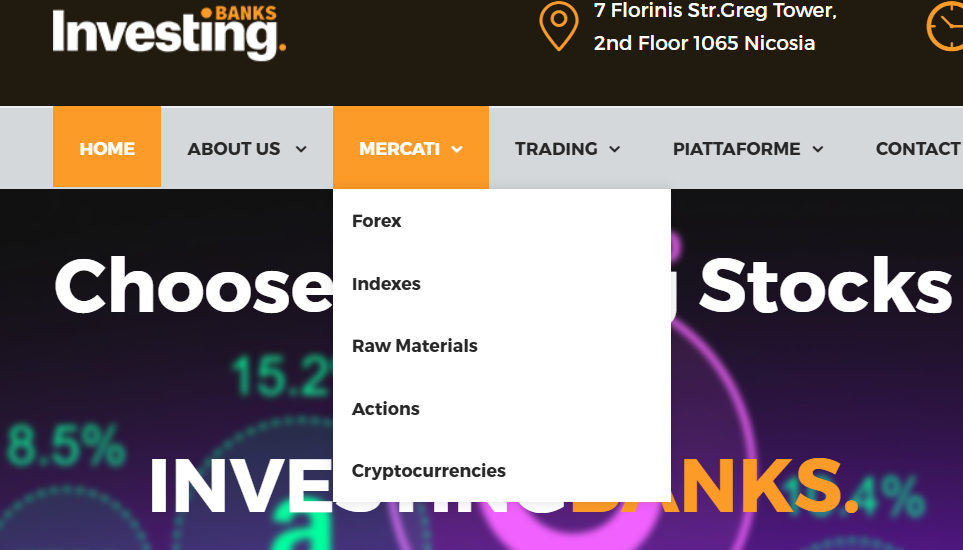This screenshot has height=550, width=963.
Task: Open the CONTACT menu item
Action: (x=919, y=149)
